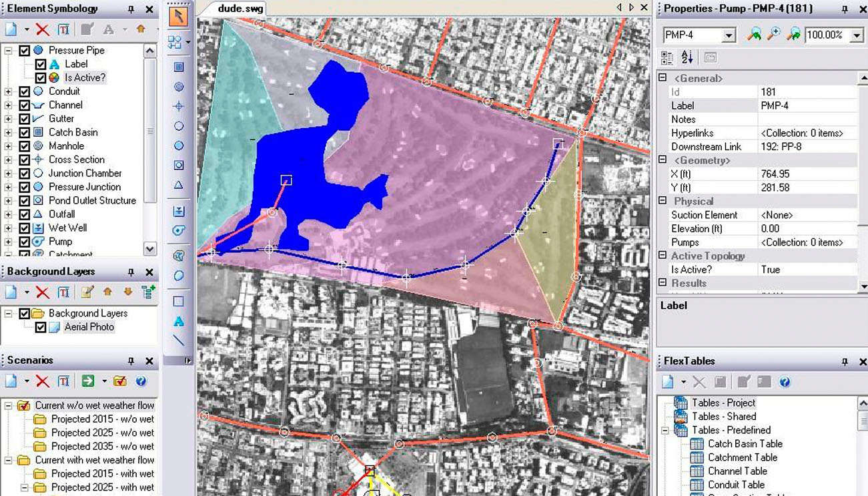The width and height of the screenshot is (868, 496).
Task: Sort properties alphabetically
Action: [x=687, y=57]
